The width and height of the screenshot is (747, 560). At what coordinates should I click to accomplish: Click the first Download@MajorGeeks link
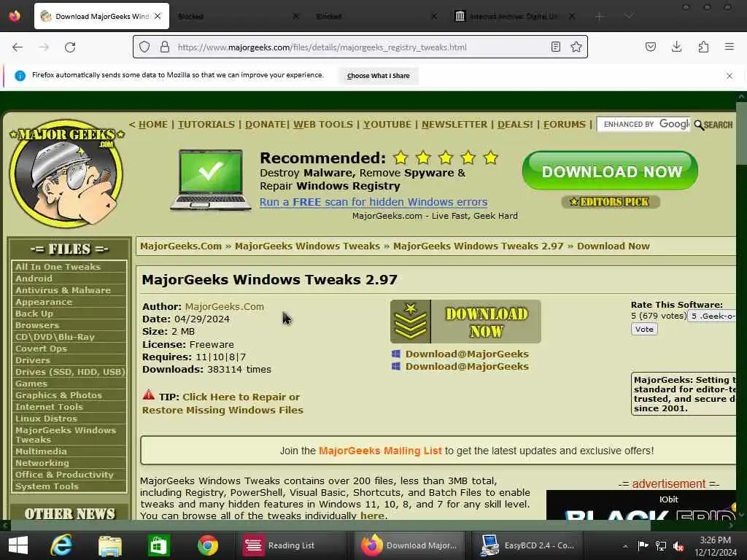point(467,354)
